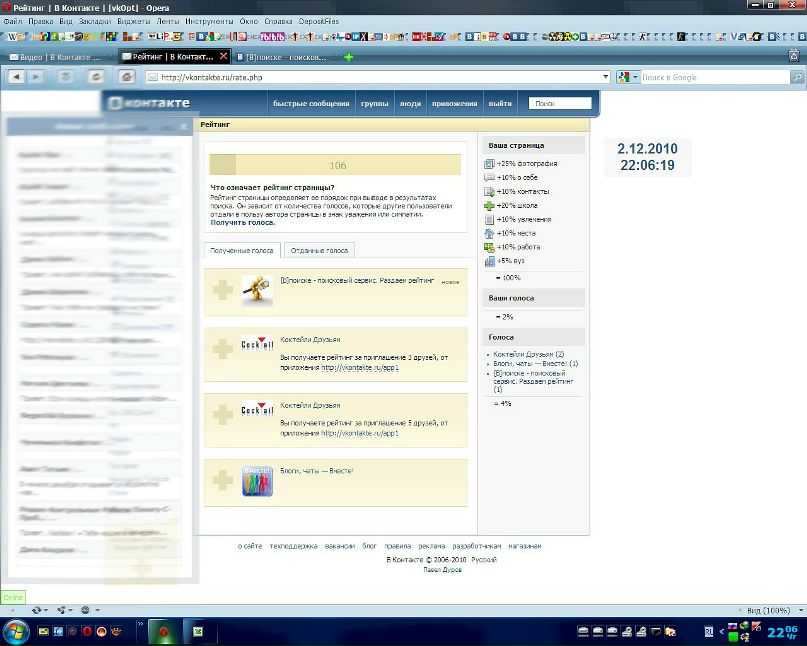Click the rating bar showing 106
The height and width of the screenshot is (646, 807).
[335, 165]
